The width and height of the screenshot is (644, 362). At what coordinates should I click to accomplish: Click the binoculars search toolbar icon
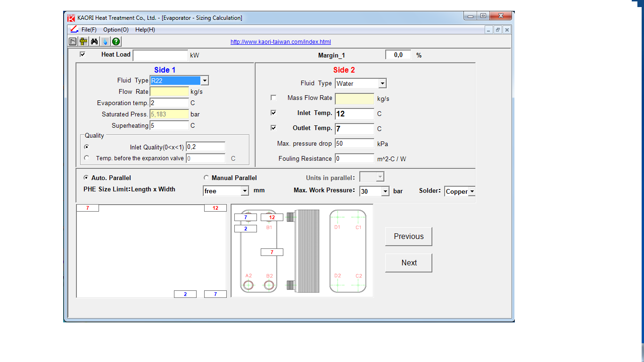pos(94,41)
